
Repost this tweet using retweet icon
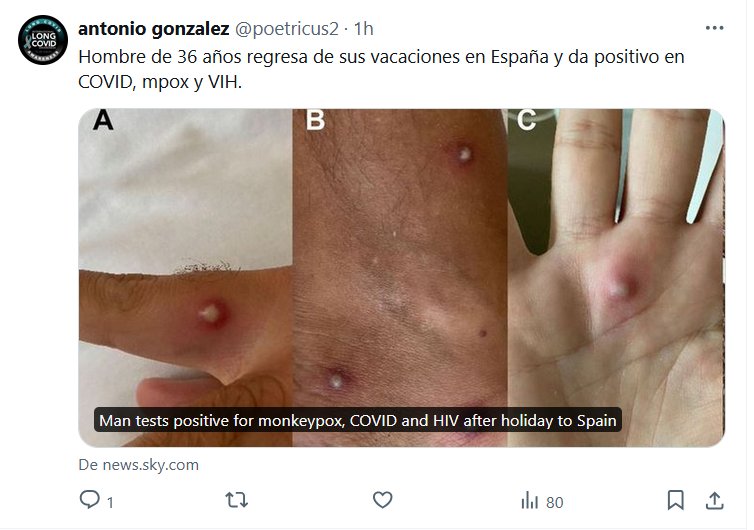(237, 500)
